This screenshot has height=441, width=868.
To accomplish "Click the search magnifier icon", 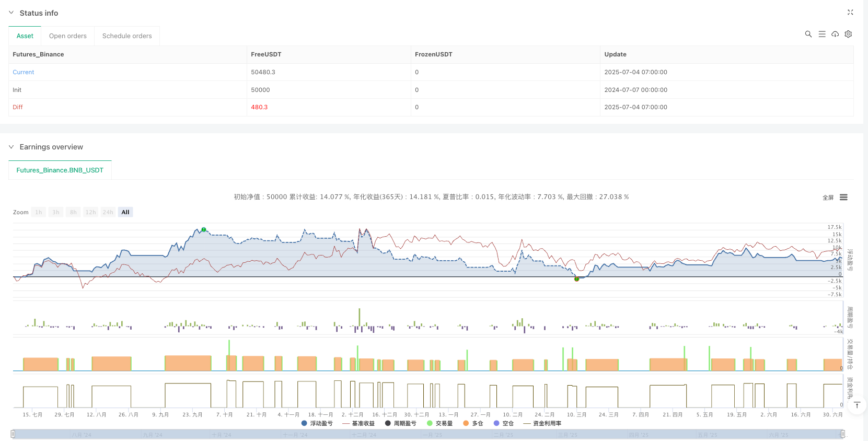I will (808, 34).
